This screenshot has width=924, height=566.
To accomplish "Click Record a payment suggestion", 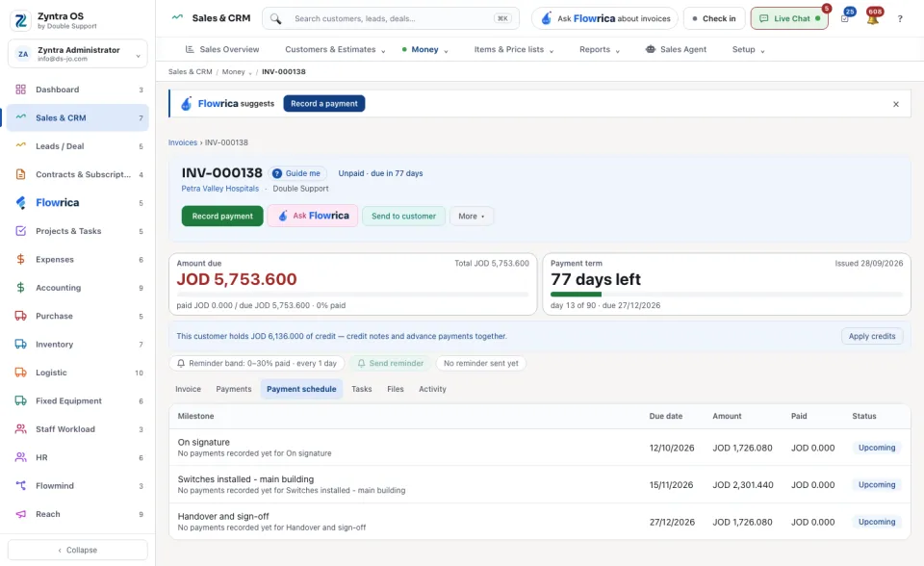I will coord(324,104).
